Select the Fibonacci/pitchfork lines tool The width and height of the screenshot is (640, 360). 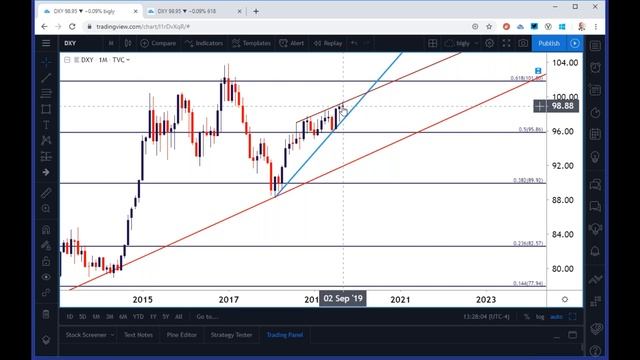46,93
